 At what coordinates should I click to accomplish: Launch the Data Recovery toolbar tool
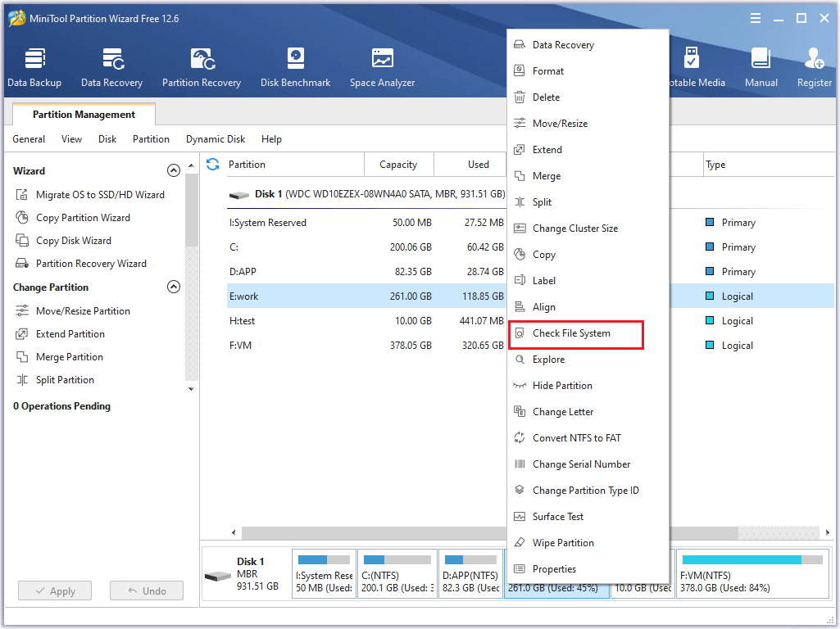click(111, 68)
